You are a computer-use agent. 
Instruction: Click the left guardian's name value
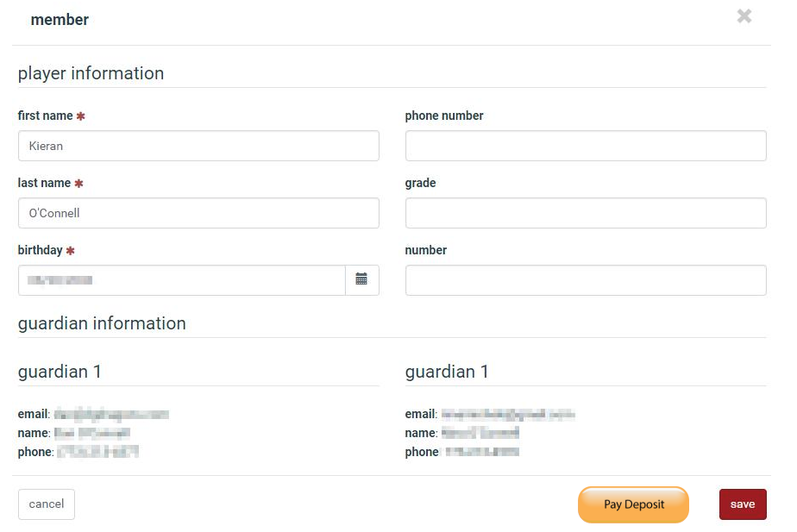(x=92, y=433)
